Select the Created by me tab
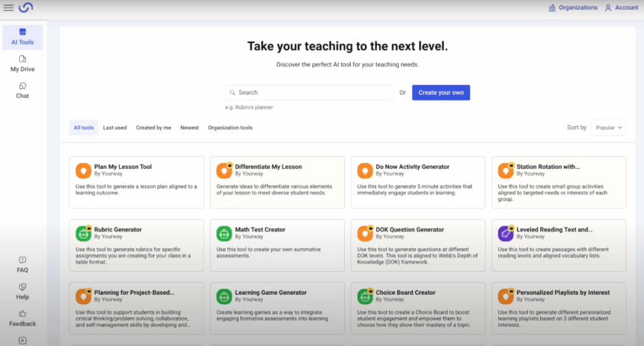Screen dimensions: 644x346 pos(153,128)
